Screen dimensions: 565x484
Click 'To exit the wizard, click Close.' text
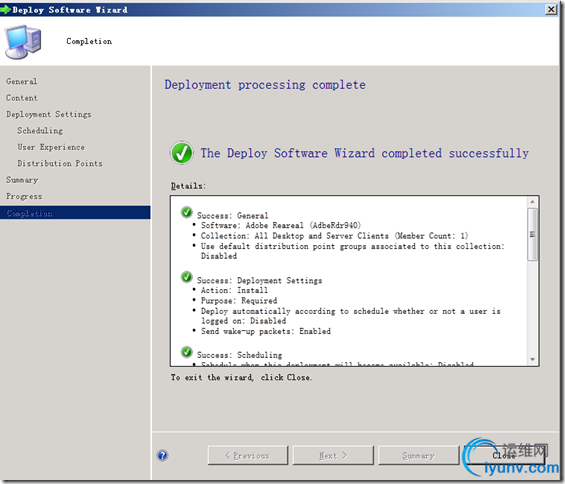click(241, 377)
